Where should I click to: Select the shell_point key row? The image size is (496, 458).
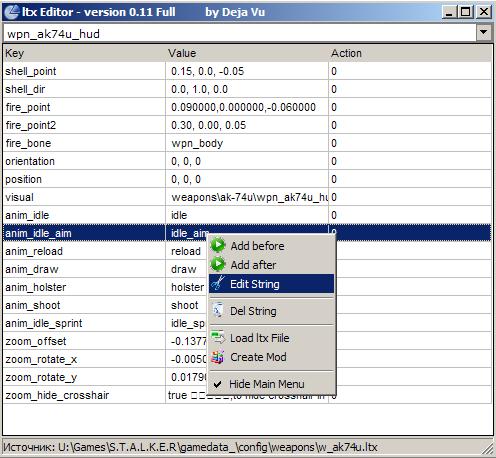(247, 71)
